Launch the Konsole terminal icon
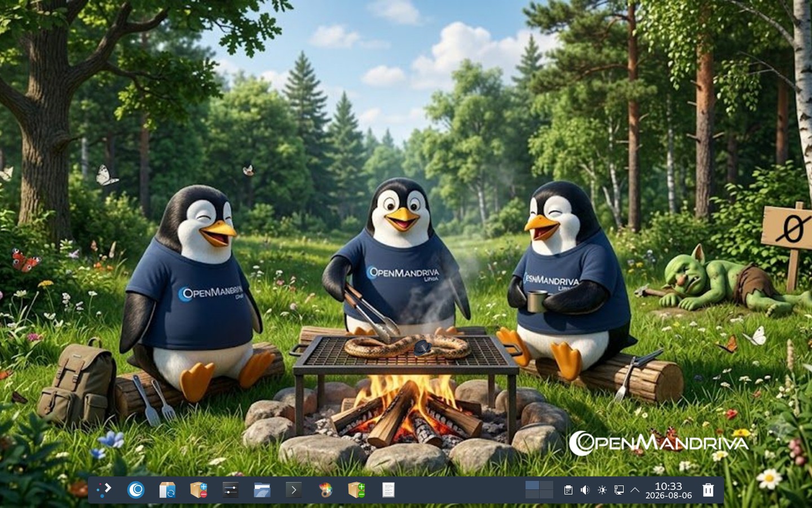The height and width of the screenshot is (508, 812). point(294,489)
